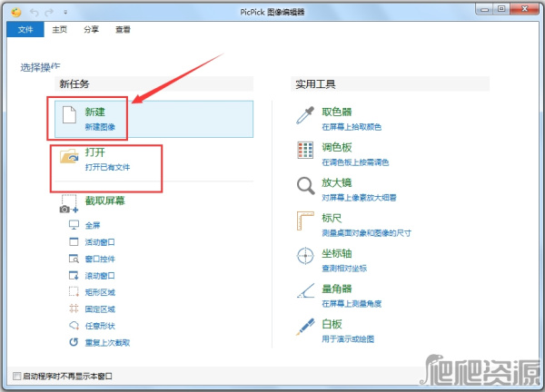The height and width of the screenshot is (392, 545).
Task: Click the crosshair icon for 坐标轴
Action: coord(305,256)
